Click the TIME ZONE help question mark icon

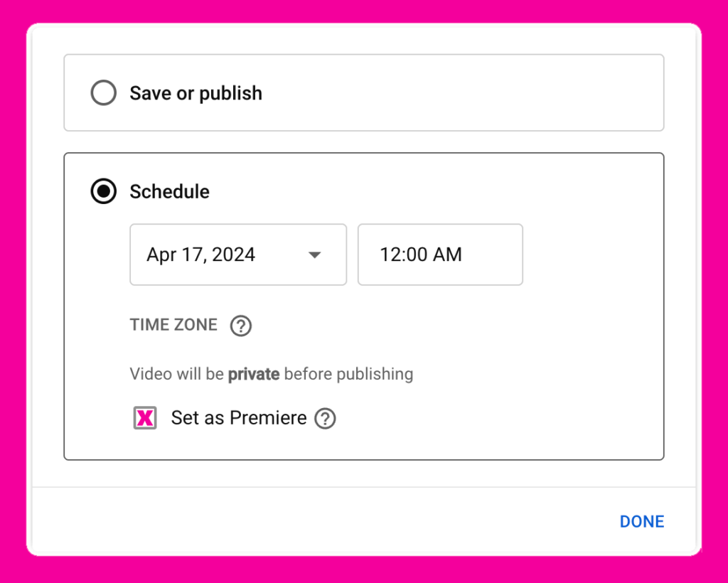(241, 326)
